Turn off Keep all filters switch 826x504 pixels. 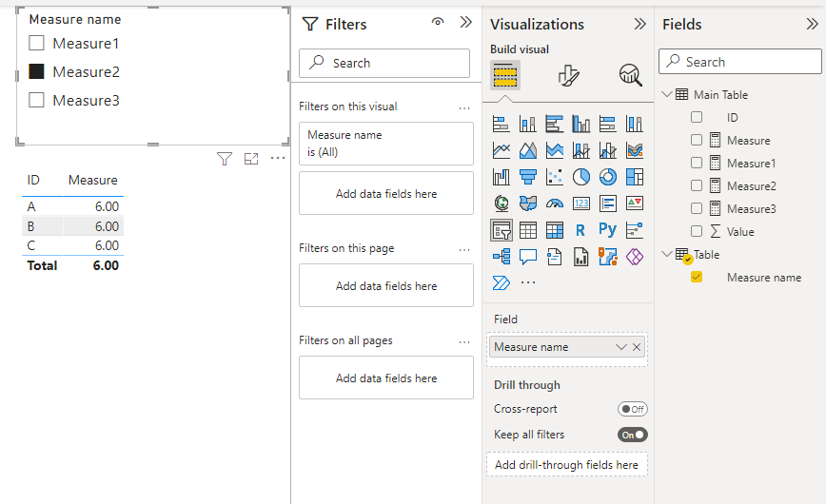tap(633, 435)
